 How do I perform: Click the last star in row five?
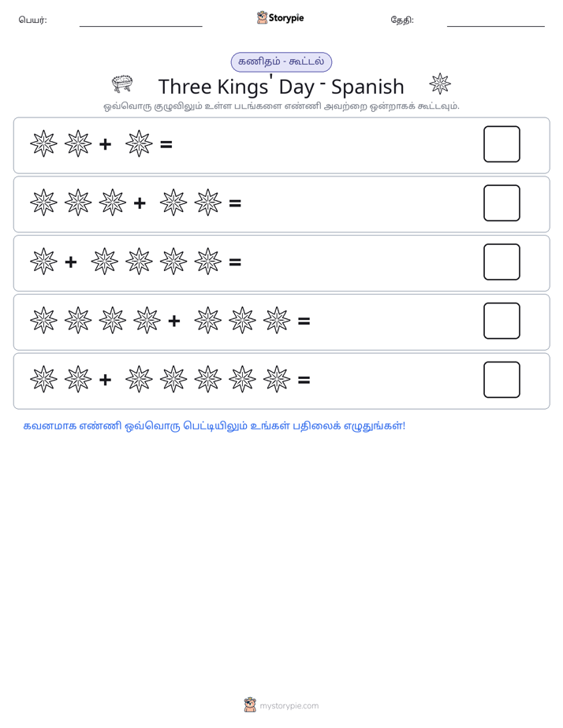277,379
